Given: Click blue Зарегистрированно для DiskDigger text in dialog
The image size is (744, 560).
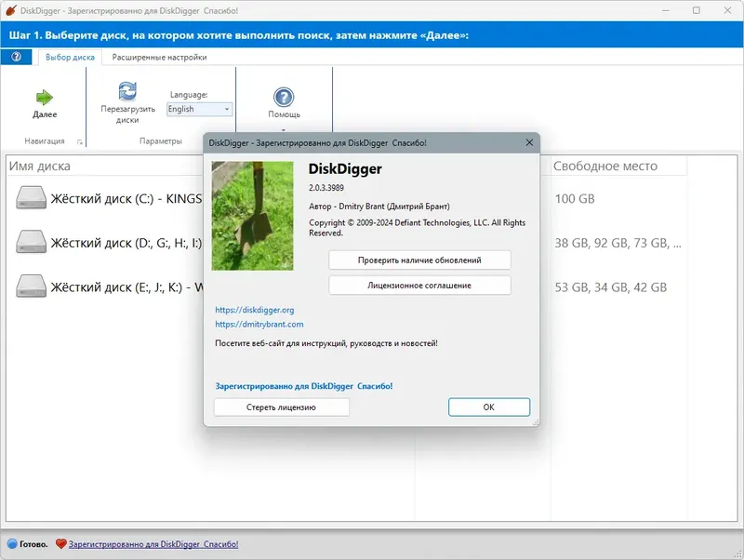Looking at the screenshot, I should (304, 386).
